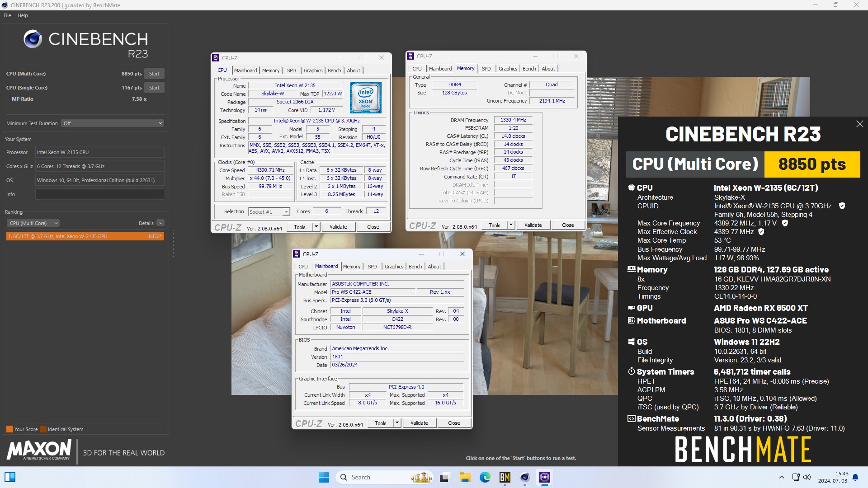868x488 pixels.
Task: Click Validate in CPU-Z Mainboard window
Action: click(x=419, y=423)
